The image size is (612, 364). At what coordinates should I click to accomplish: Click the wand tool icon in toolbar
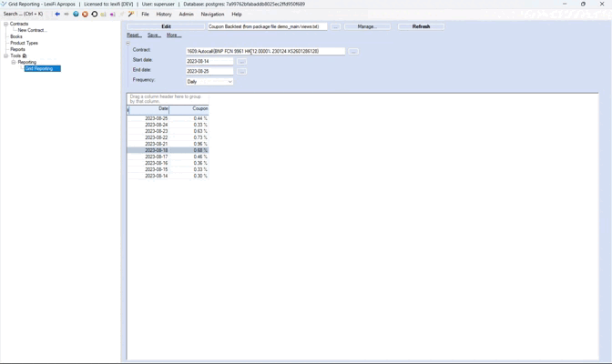[x=131, y=14]
